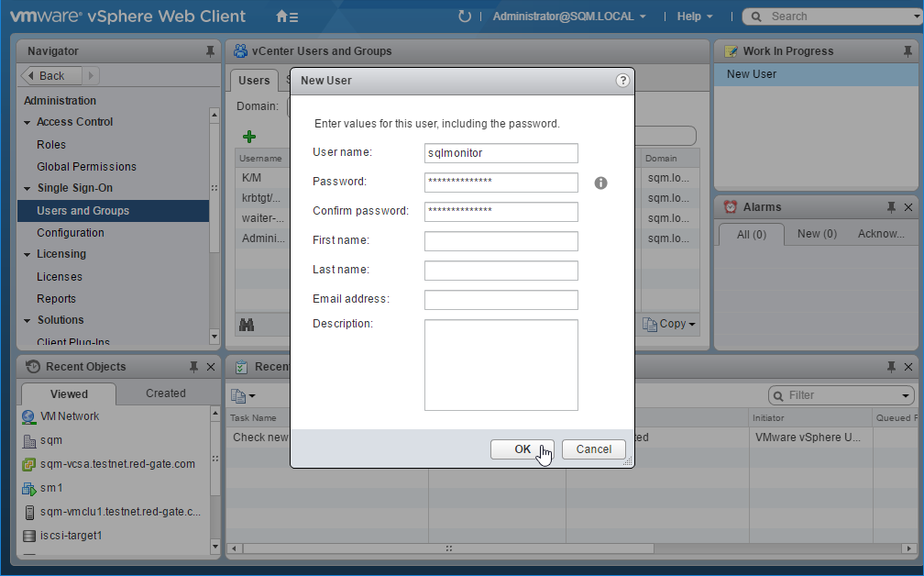This screenshot has height=576, width=924.
Task: Close the Alarms panel
Action: [908, 207]
